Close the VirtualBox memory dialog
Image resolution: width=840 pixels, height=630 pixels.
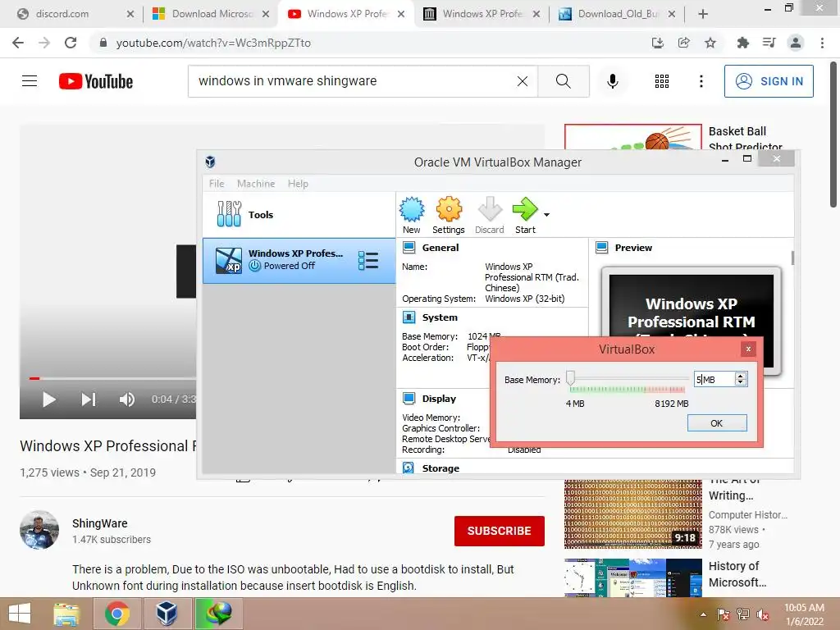pos(748,349)
